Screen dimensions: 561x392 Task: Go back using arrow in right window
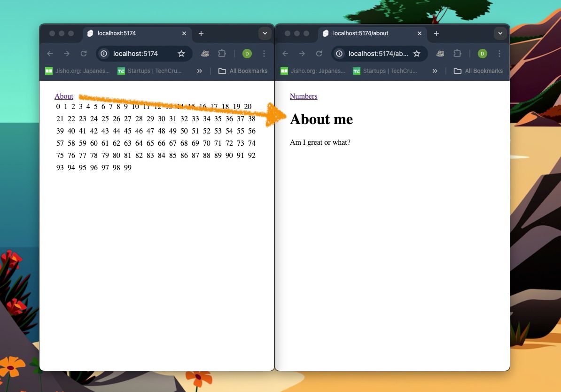(285, 54)
